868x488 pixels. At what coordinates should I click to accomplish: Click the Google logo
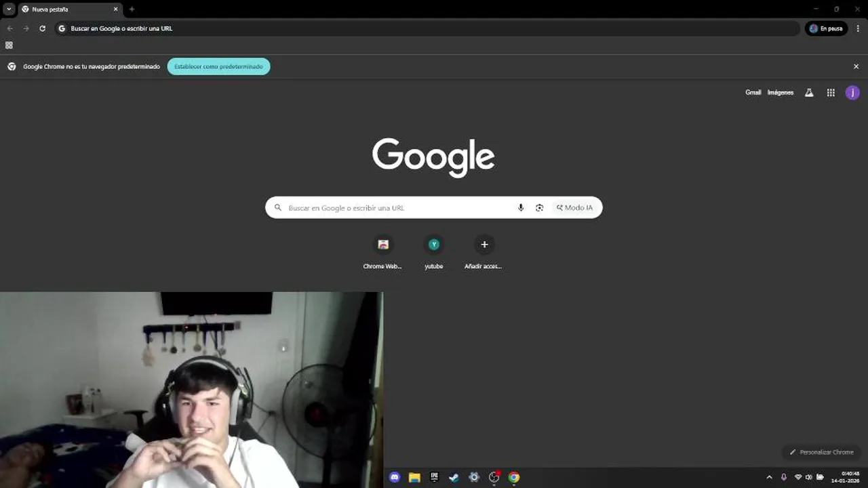(x=433, y=158)
